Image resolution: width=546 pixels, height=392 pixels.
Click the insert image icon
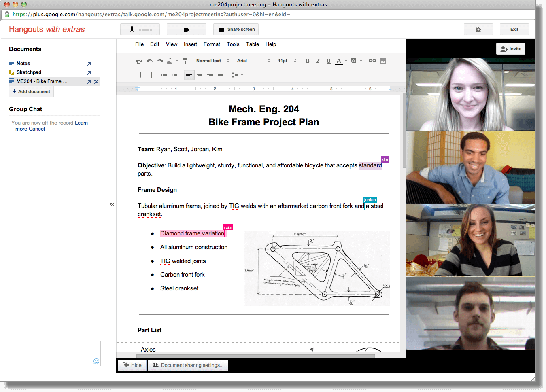click(x=383, y=61)
